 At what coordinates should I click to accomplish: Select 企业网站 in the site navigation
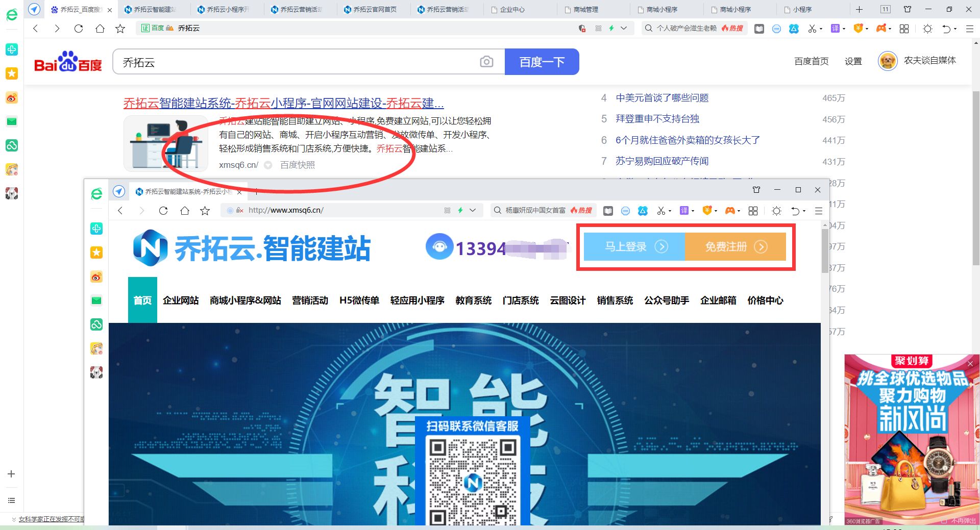click(181, 300)
